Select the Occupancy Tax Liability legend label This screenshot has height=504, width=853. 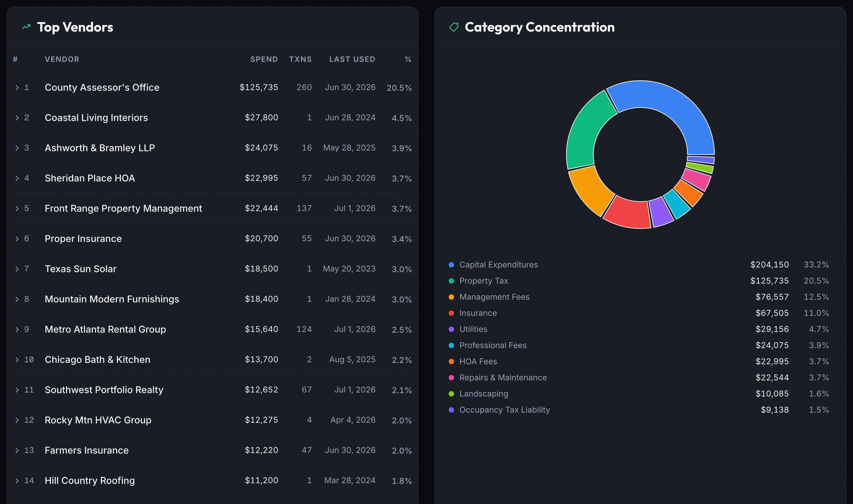[x=505, y=410]
